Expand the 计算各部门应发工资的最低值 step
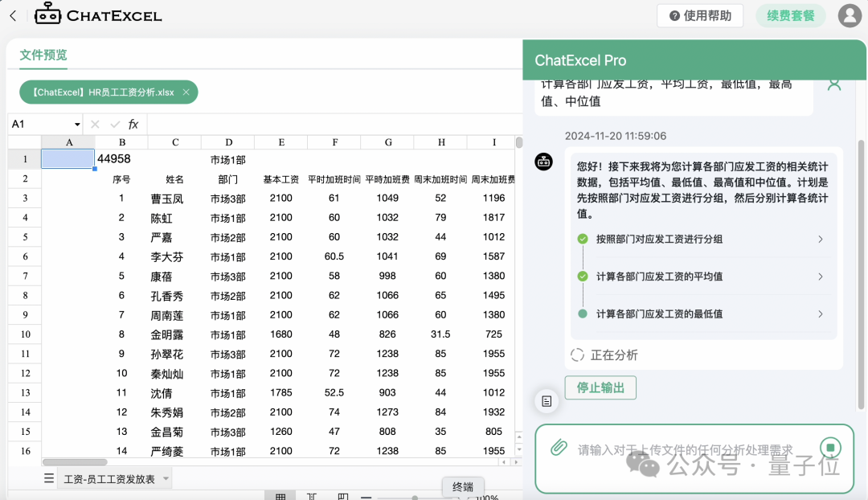This screenshot has height=500, width=868. (821, 314)
